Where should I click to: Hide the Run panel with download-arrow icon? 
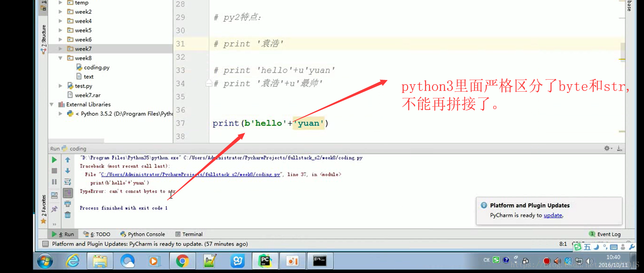619,149
